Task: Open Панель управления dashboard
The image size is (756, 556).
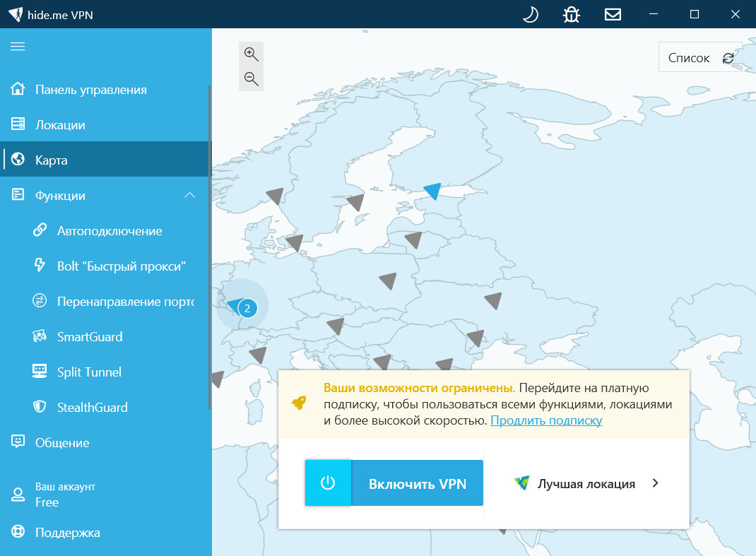Action: [105, 90]
